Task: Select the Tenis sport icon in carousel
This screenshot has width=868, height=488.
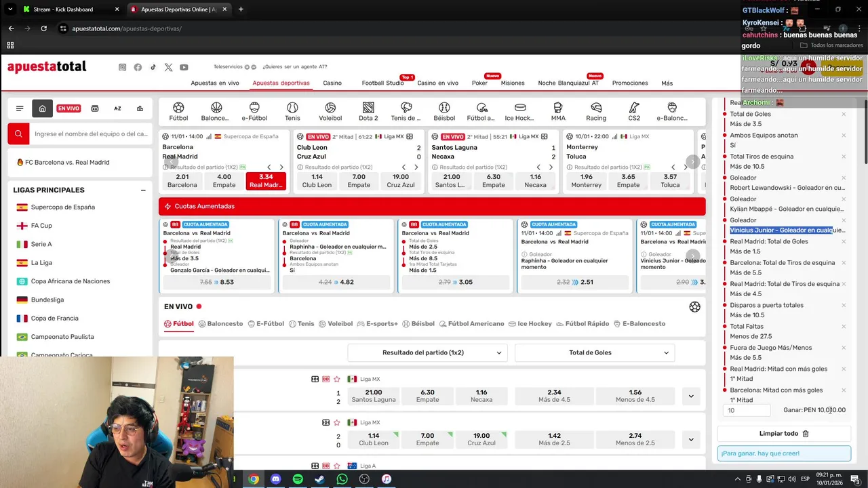Action: tap(292, 112)
